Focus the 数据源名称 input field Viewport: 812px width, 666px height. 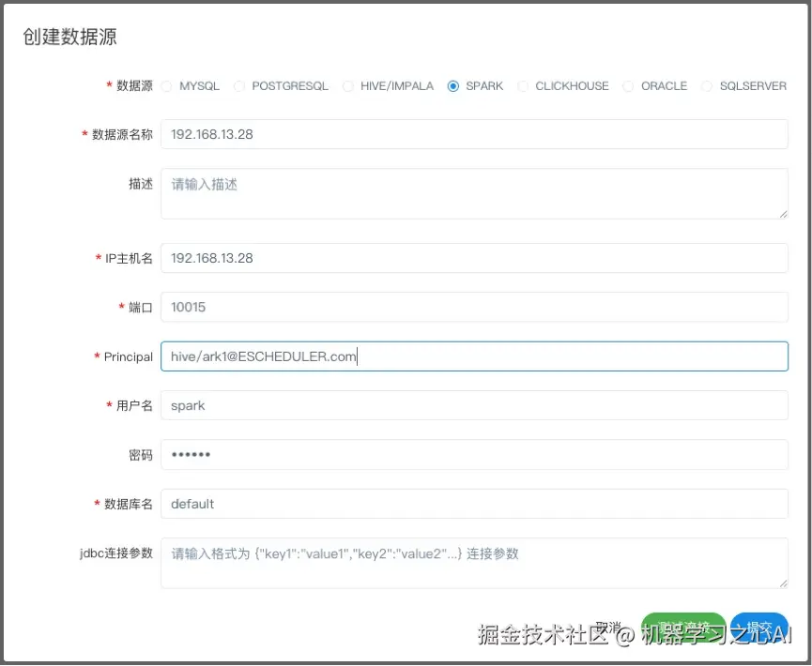pos(474,134)
